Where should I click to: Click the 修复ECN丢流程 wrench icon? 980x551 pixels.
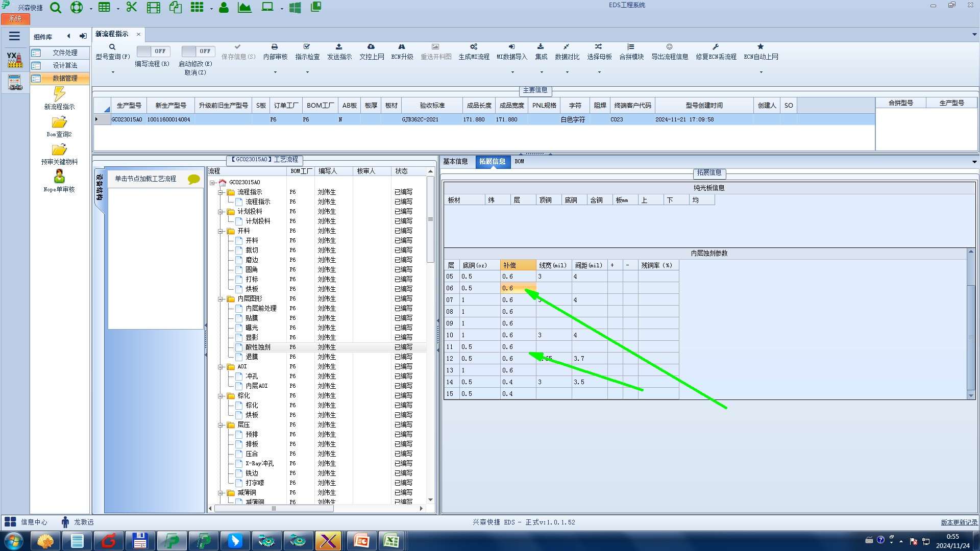coord(716,46)
